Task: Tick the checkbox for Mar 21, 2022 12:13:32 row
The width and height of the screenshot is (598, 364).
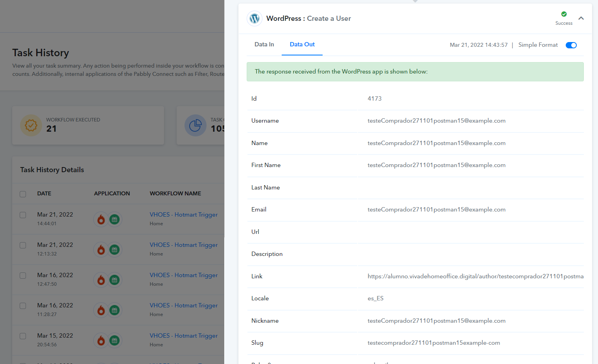Action: [23, 245]
